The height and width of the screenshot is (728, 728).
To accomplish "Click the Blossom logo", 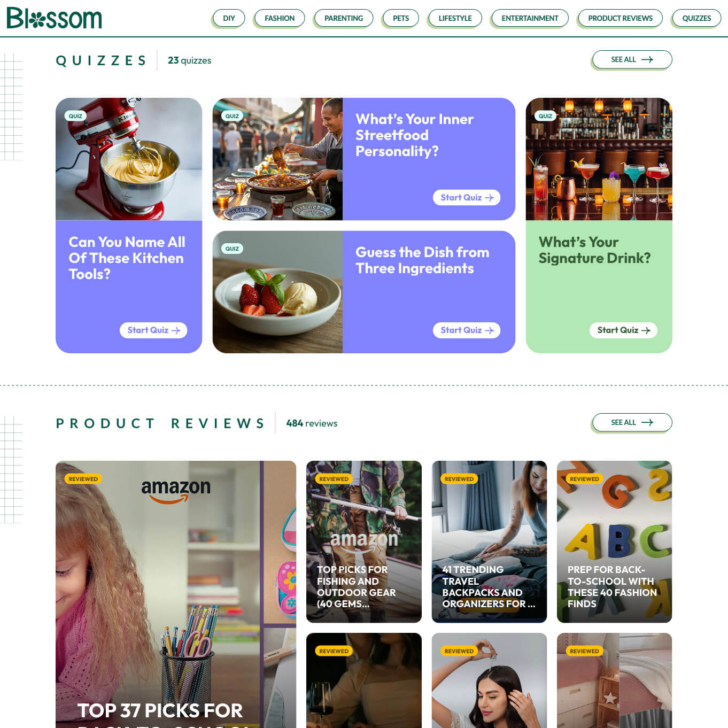I will point(54,18).
